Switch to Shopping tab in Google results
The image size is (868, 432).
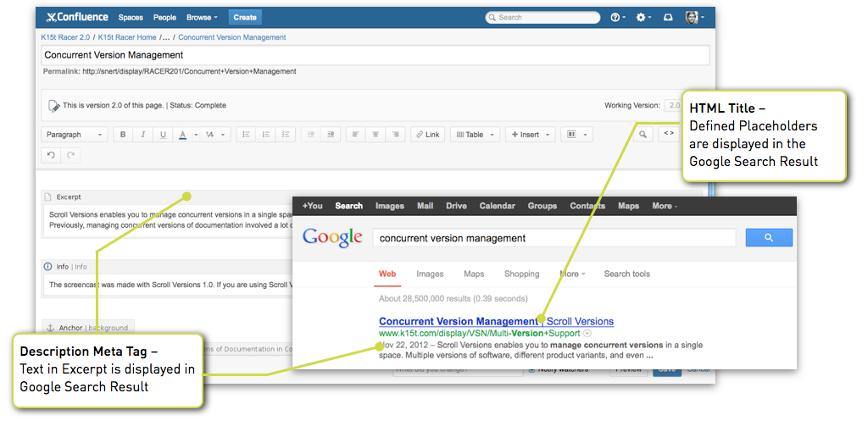(521, 274)
